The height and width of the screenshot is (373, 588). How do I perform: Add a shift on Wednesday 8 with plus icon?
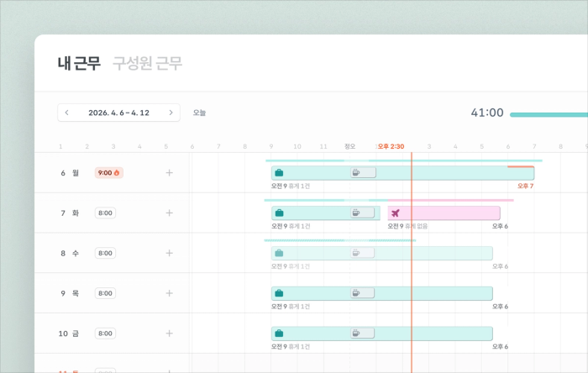point(169,253)
